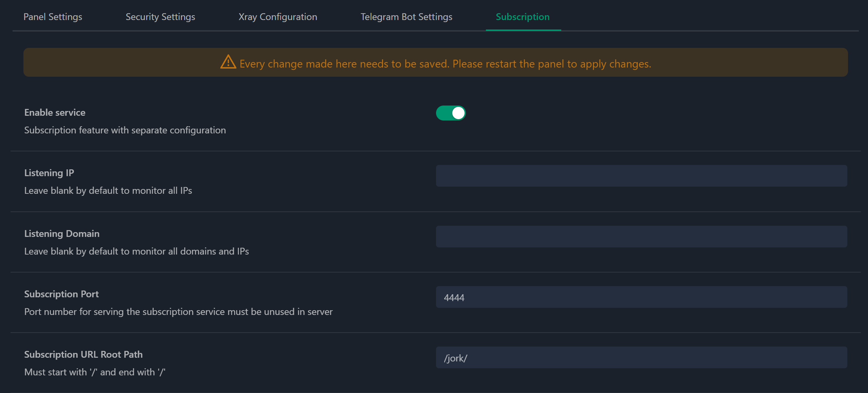This screenshot has height=393, width=868.
Task: Select the Subscription tab
Action: tap(523, 17)
